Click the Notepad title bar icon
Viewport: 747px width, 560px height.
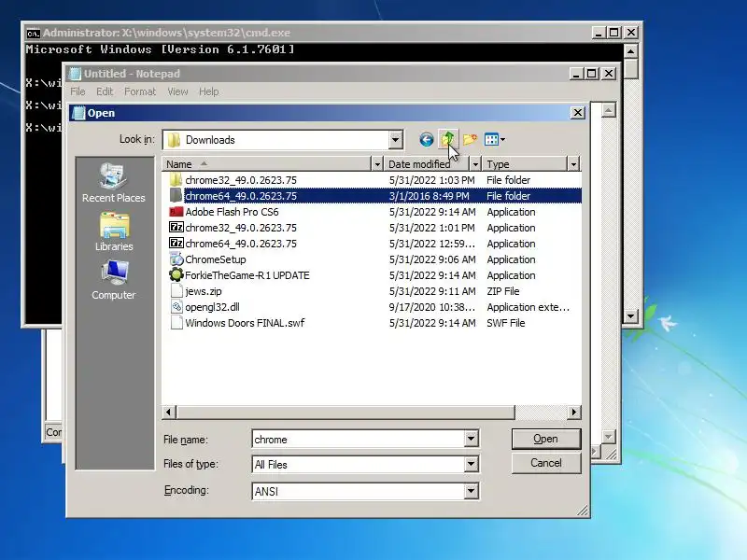tap(75, 74)
